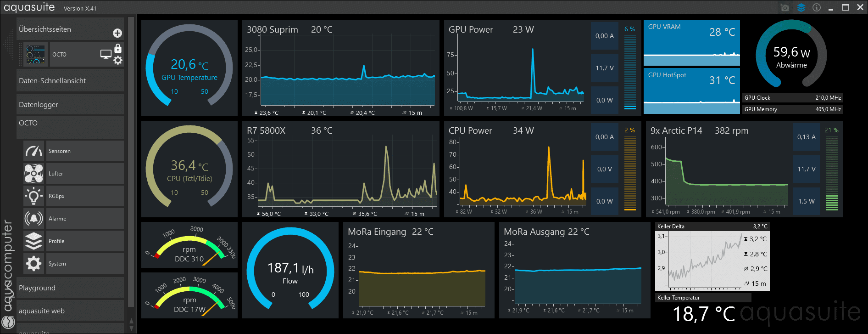Open the Sensoren gauge icon
The image size is (868, 334).
(33, 151)
